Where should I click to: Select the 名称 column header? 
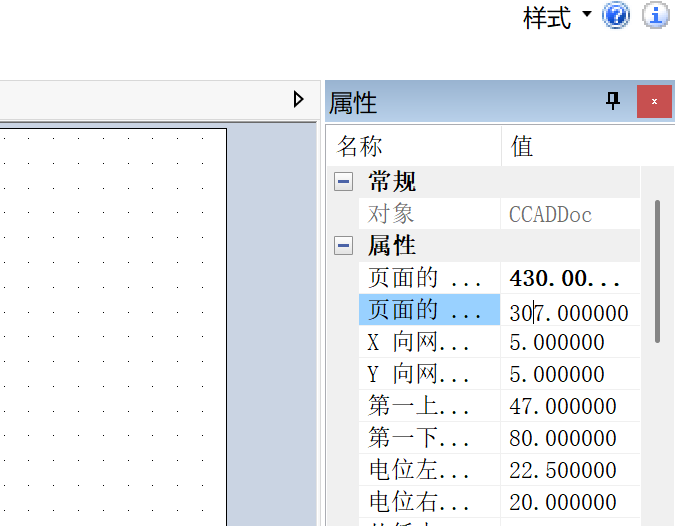(414, 146)
